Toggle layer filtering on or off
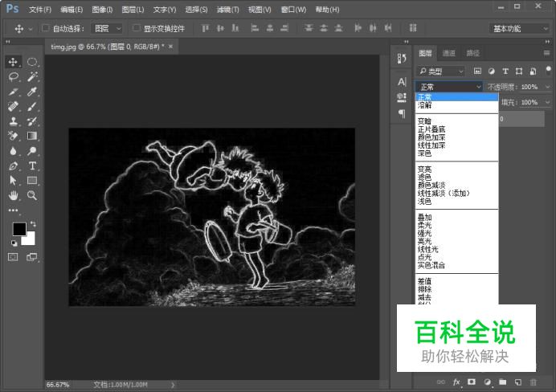Screen dimensions: 556x392 (x=548, y=69)
